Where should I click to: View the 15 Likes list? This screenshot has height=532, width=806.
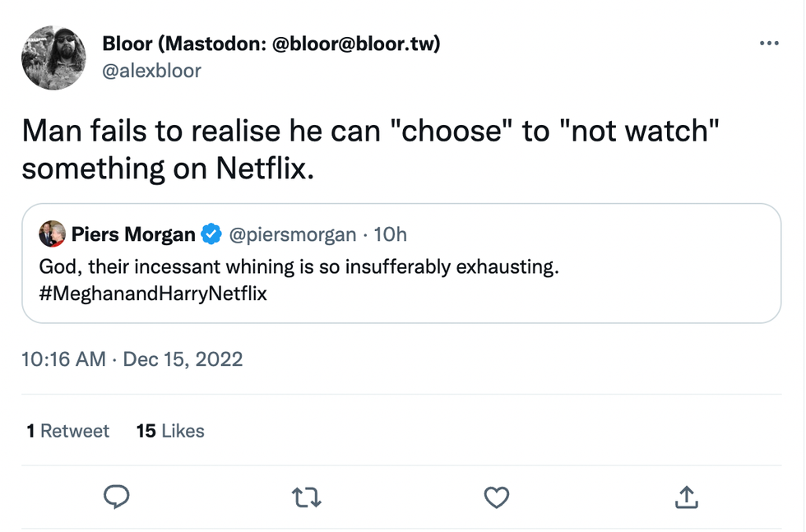pyautogui.click(x=170, y=431)
